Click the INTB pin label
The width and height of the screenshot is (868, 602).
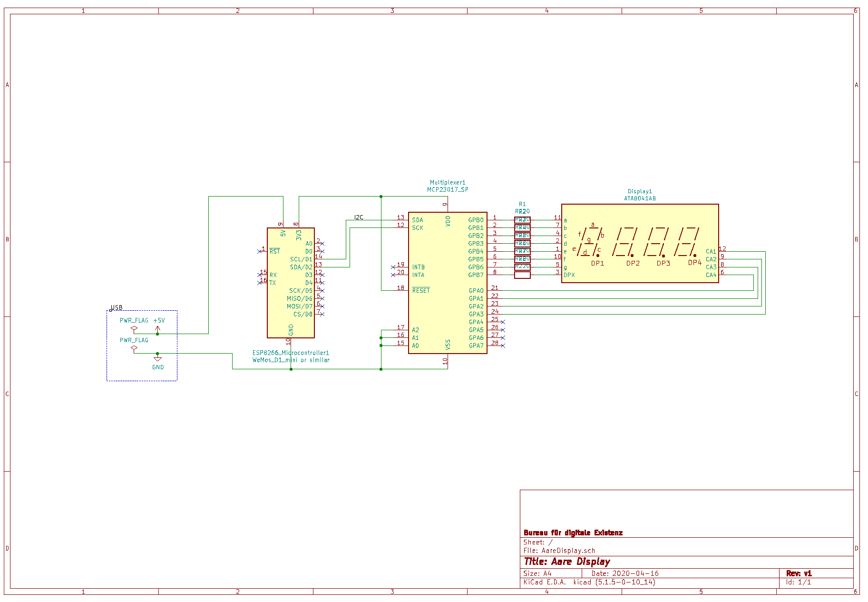coord(418,267)
